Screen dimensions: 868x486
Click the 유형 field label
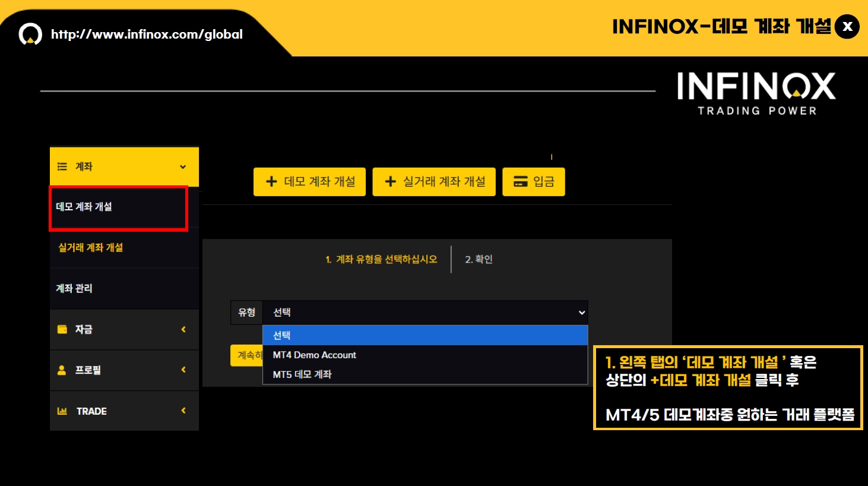click(246, 313)
